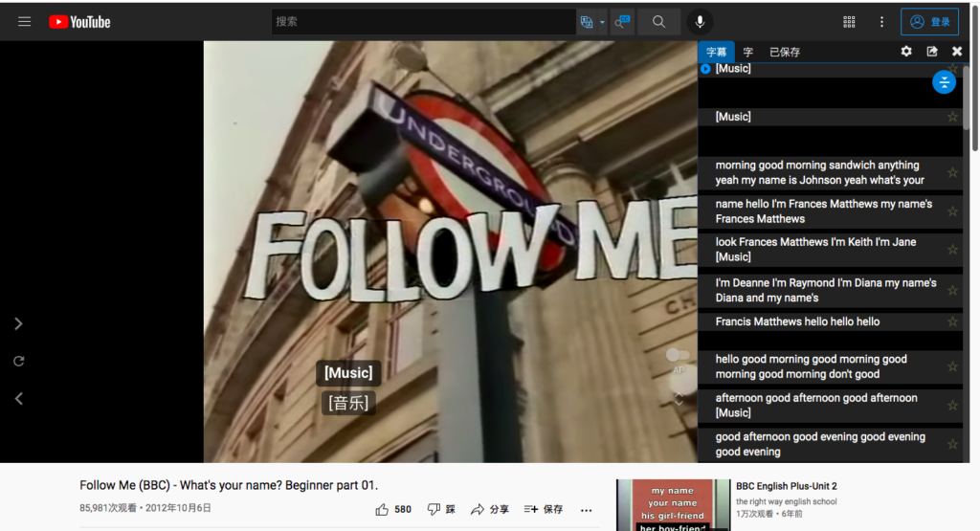Open BBC English Plus-Unit 2 thumbnail
980x531 pixels.
(x=673, y=505)
